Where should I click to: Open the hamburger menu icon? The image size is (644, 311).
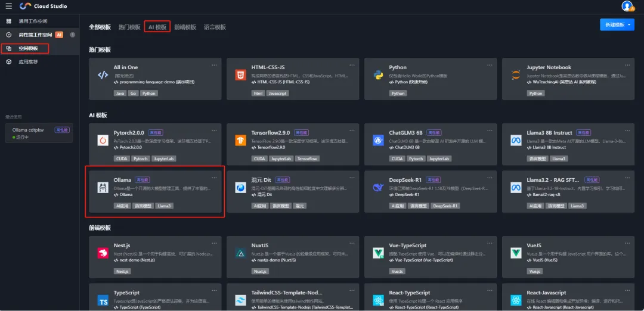pyautogui.click(x=8, y=6)
